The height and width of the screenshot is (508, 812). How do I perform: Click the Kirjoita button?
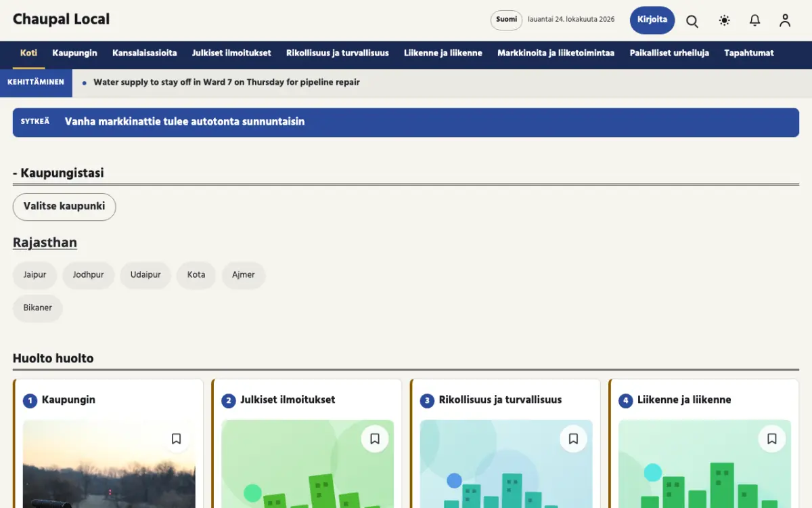click(x=652, y=20)
